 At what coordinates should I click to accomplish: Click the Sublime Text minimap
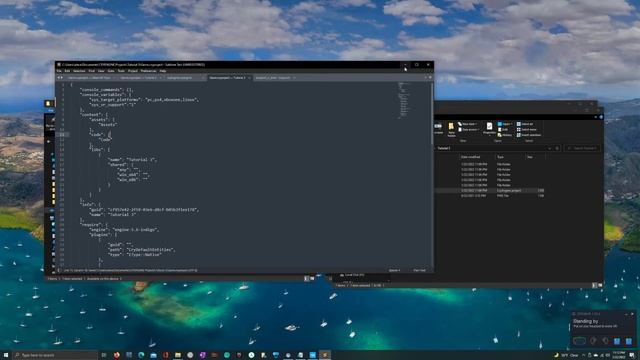[x=403, y=100]
